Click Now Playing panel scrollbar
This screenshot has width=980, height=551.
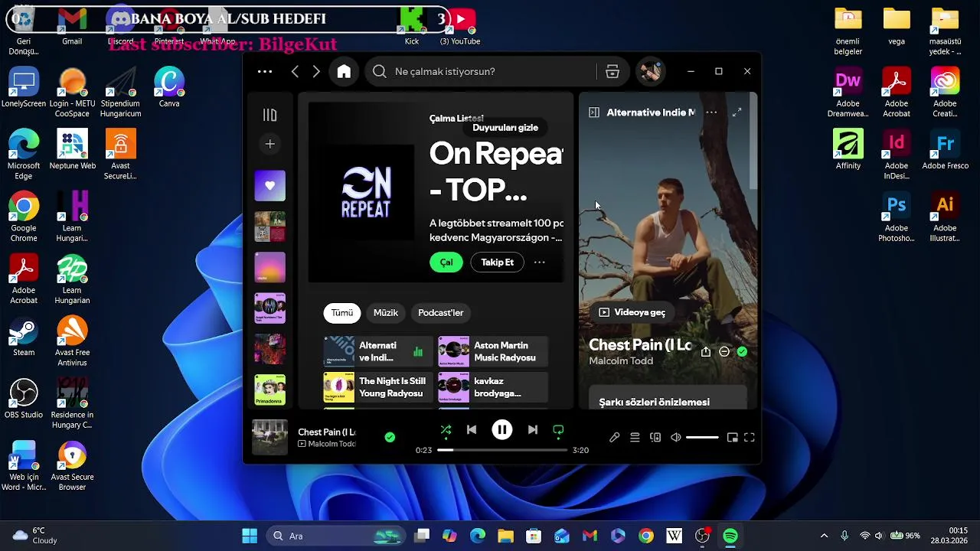753,142
